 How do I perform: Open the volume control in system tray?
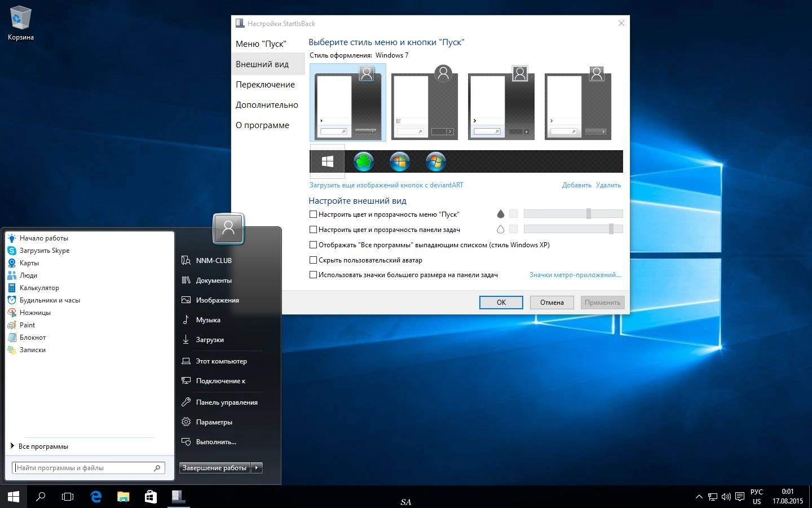pos(726,497)
